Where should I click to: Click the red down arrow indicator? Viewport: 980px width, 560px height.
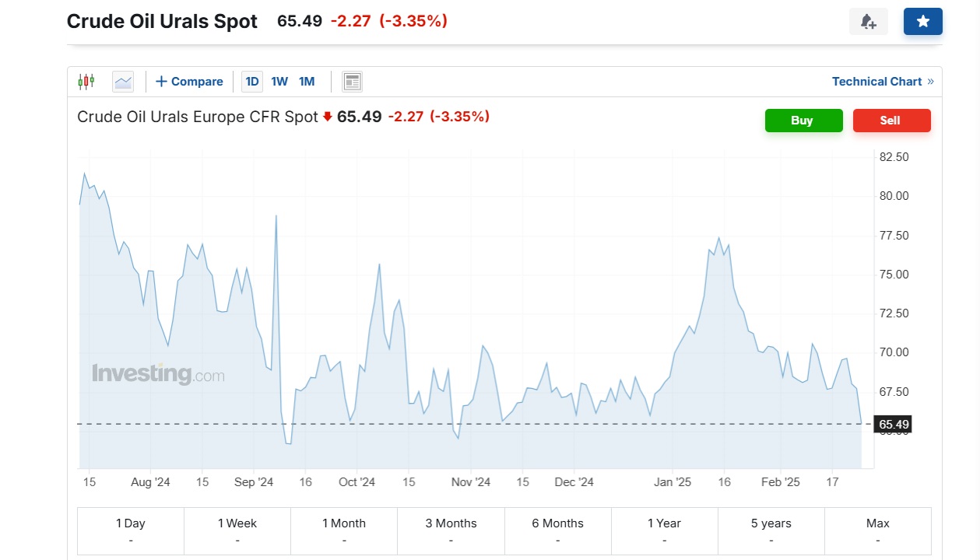(x=328, y=117)
